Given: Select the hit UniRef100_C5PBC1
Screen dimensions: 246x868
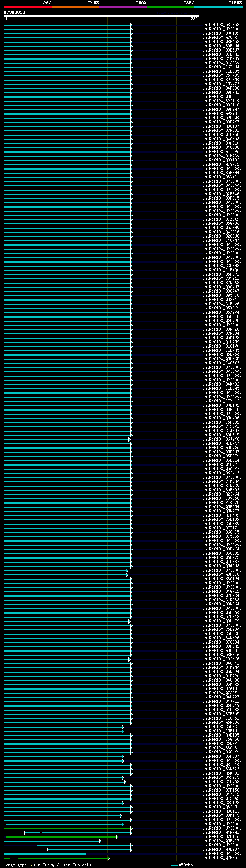Looking at the screenshot, I should coord(221,727).
